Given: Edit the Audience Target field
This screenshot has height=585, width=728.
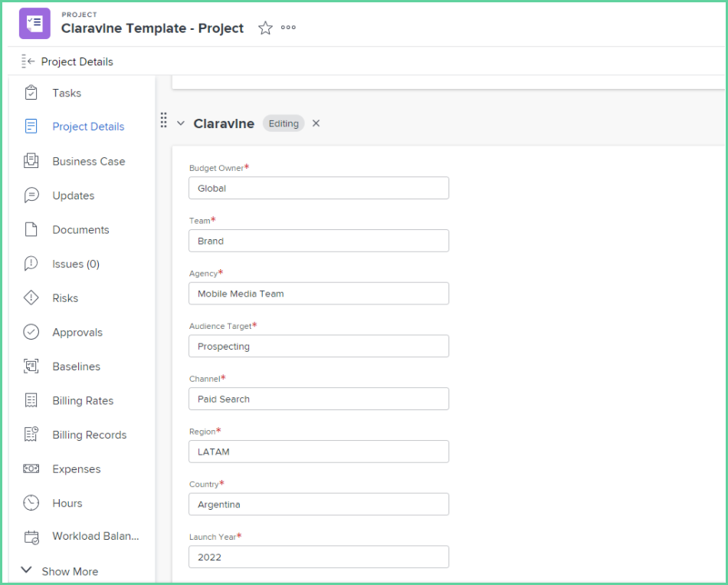Looking at the screenshot, I should [319, 346].
